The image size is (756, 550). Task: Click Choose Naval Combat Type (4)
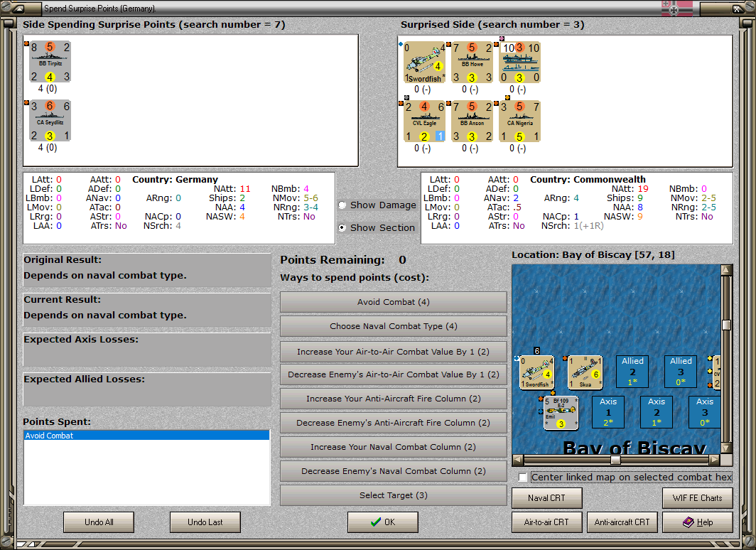pyautogui.click(x=394, y=326)
